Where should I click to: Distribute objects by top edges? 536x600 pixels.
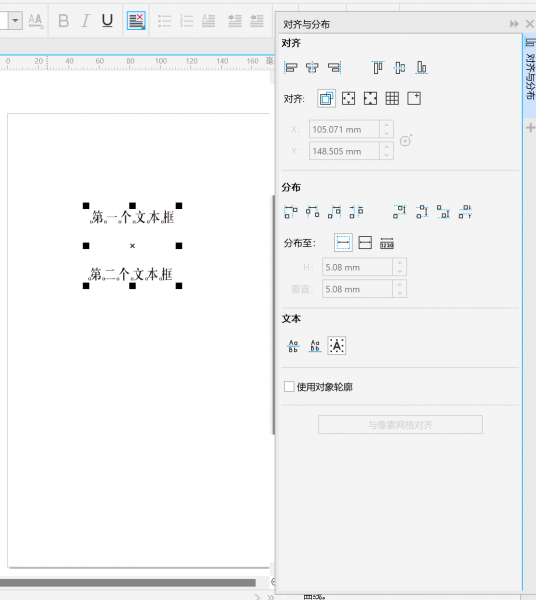[399, 212]
